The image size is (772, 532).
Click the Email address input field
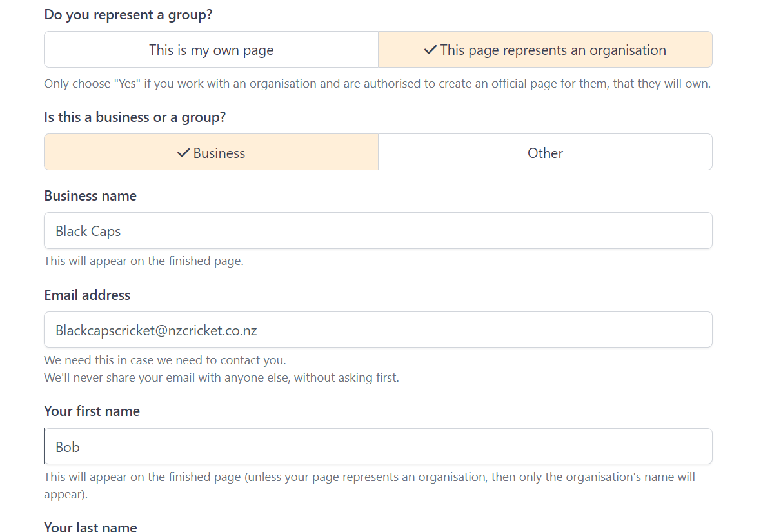[x=378, y=330]
